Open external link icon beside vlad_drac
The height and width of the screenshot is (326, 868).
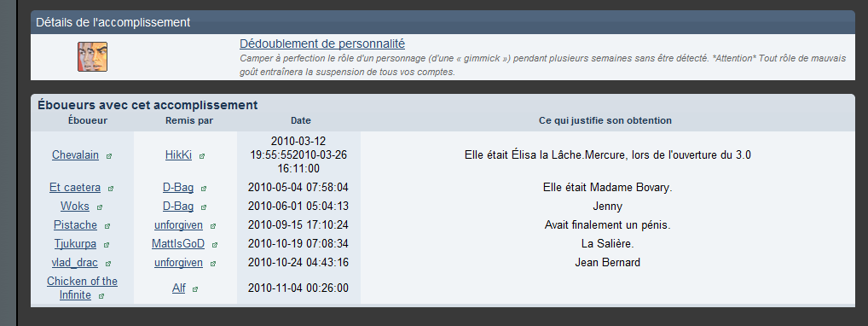(108, 264)
